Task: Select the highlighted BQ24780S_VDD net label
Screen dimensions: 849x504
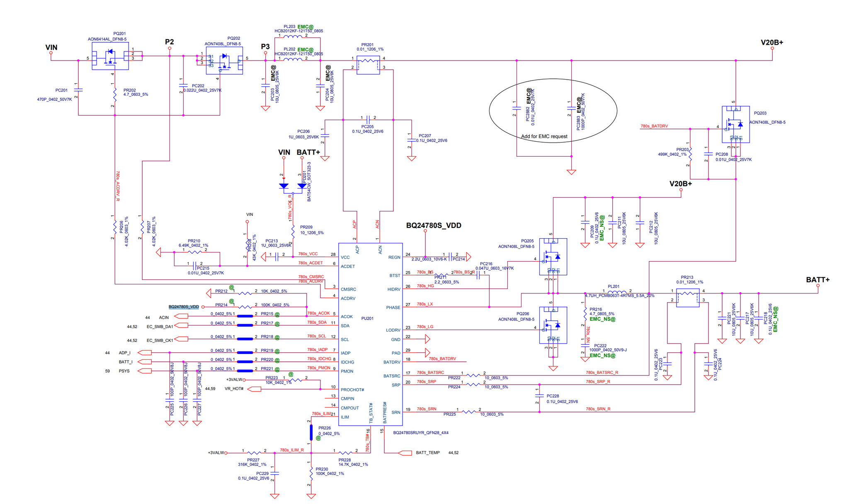Action: pos(184,307)
